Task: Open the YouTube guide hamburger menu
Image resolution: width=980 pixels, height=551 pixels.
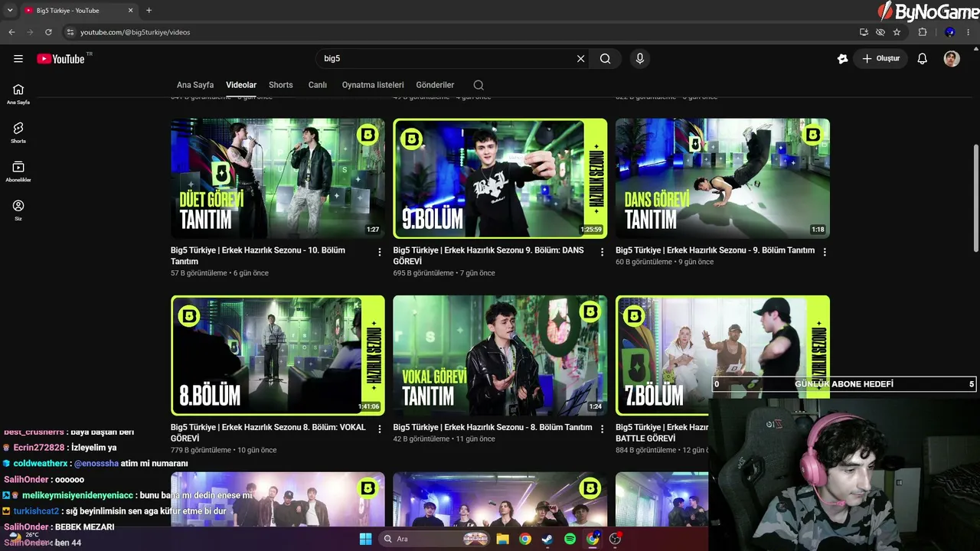Action: pyautogui.click(x=18, y=59)
